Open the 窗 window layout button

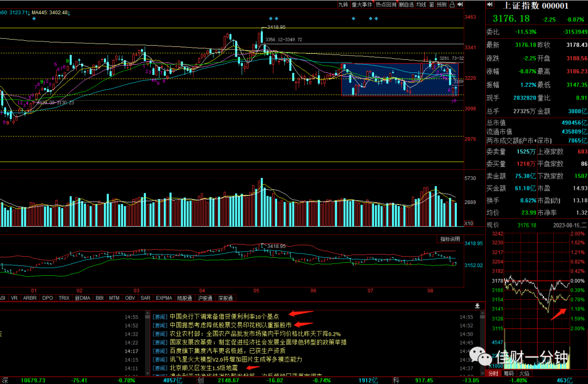click(x=432, y=4)
